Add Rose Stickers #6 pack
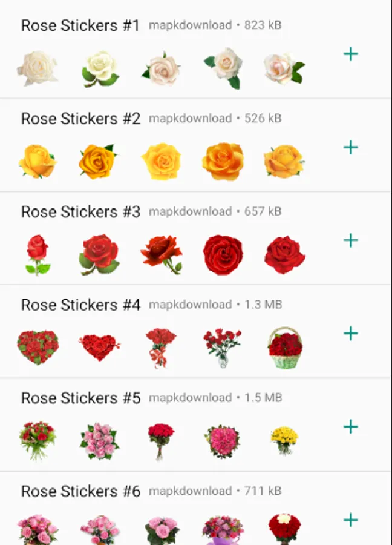Viewport: 392px width, 545px height. pyautogui.click(x=351, y=520)
